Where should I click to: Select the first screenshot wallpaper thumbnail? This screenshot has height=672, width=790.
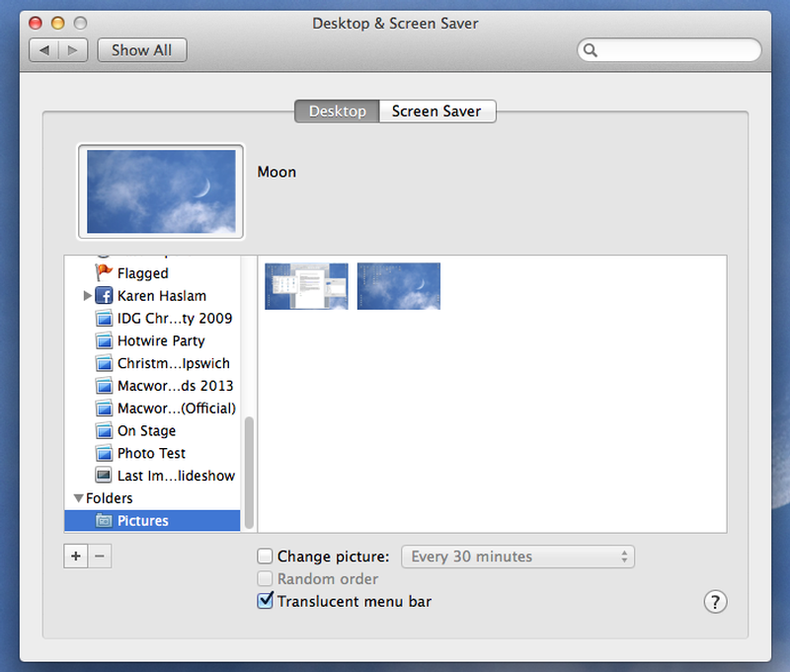[306, 286]
